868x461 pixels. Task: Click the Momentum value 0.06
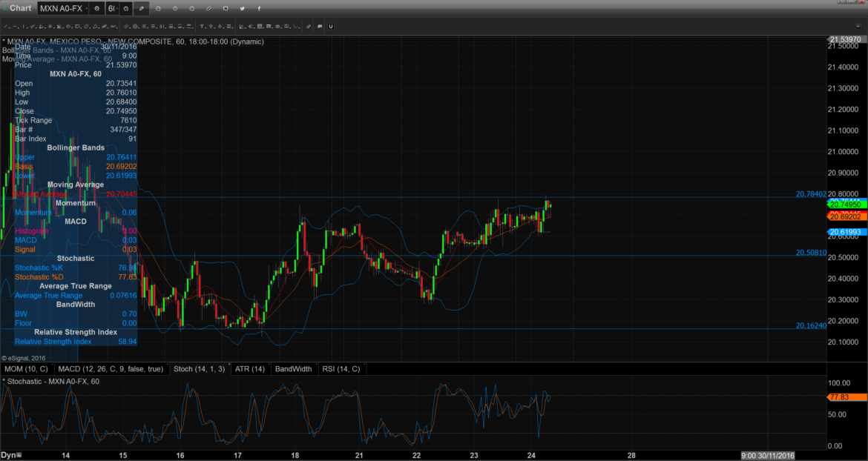point(129,212)
